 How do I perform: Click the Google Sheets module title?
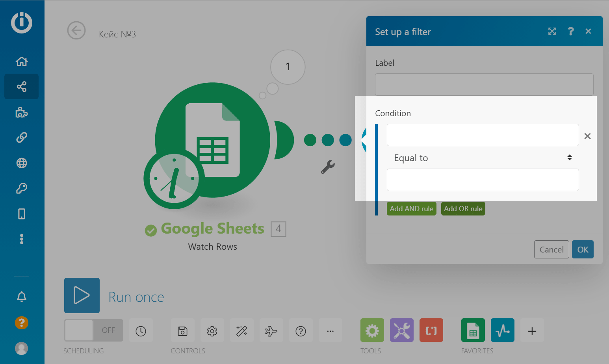(x=213, y=228)
